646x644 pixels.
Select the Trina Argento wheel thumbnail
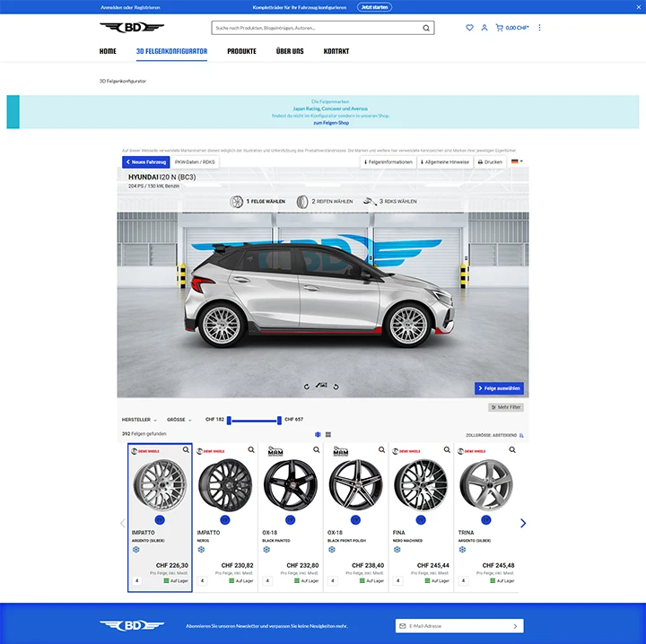[x=486, y=485]
